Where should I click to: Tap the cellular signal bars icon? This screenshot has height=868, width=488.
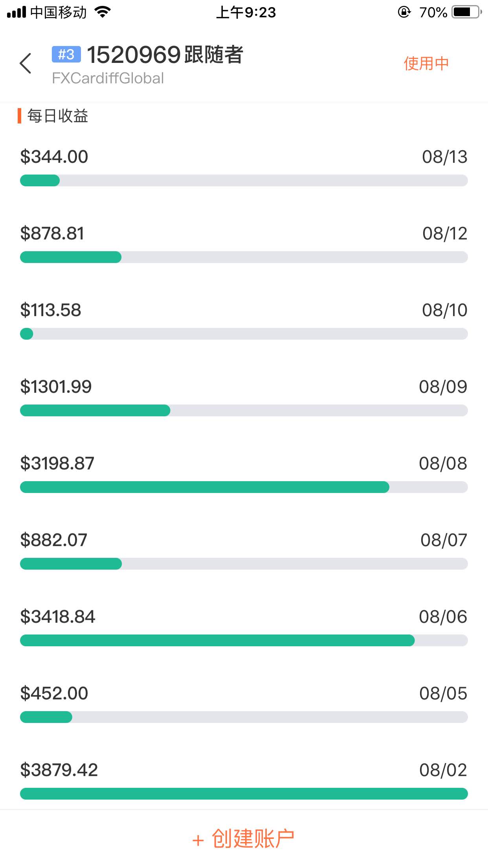point(17,12)
